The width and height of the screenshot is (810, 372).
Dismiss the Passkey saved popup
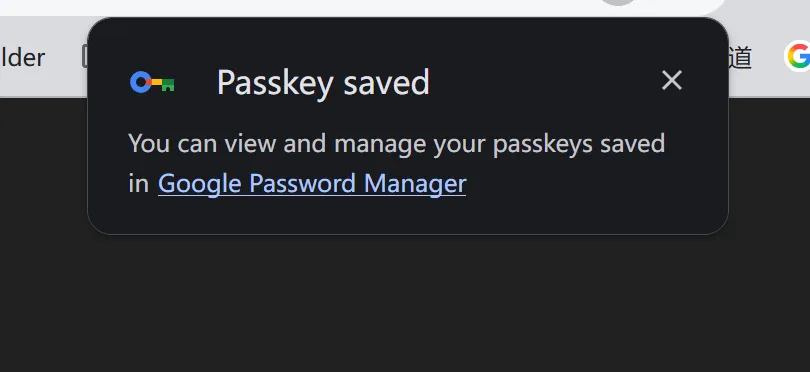[x=672, y=81]
